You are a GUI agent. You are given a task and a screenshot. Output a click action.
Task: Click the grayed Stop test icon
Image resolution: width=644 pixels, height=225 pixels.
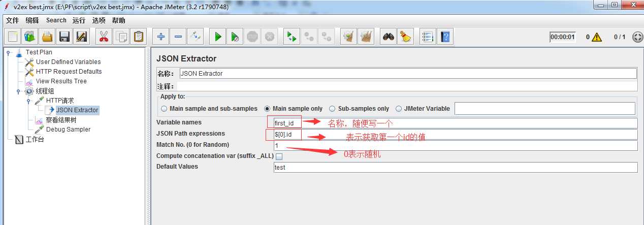(252, 37)
